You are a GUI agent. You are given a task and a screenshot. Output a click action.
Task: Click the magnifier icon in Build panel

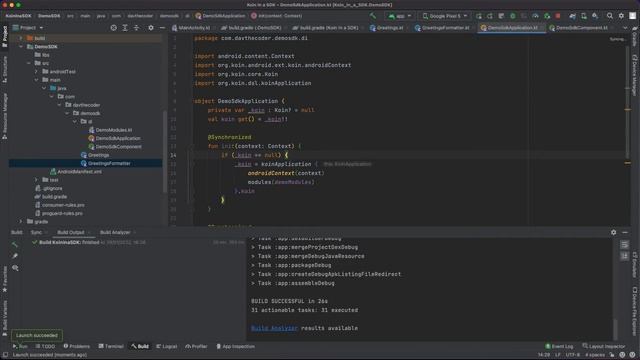[x=15, y=268]
